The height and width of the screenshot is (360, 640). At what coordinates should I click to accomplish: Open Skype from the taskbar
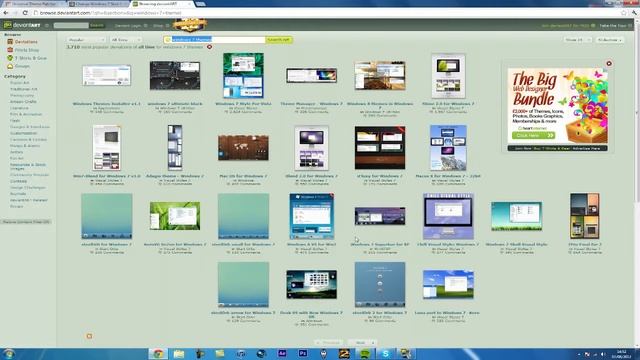coord(386,353)
